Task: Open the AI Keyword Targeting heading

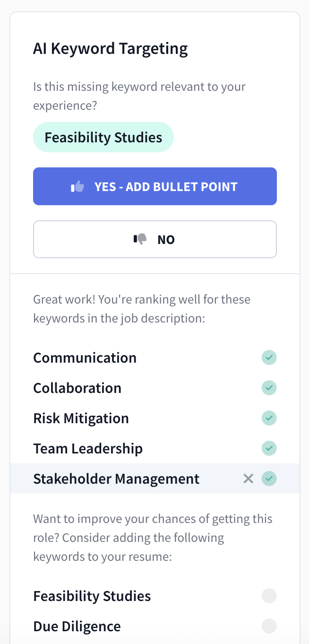Action: coord(110,48)
